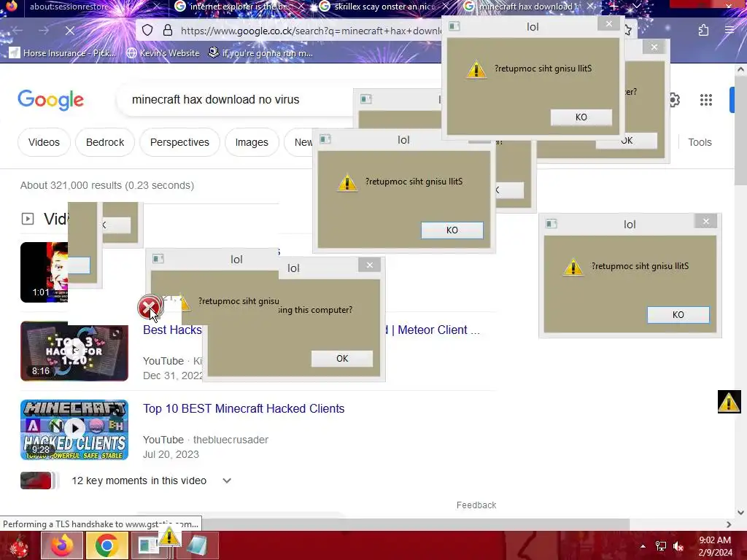
Task: Click KO in the middle lol dialog
Action: [452, 230]
